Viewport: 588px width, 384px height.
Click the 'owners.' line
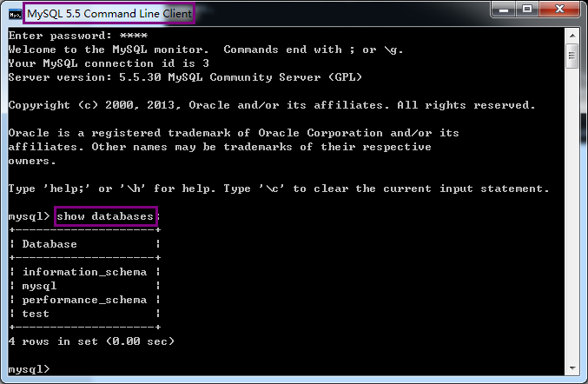(x=32, y=161)
